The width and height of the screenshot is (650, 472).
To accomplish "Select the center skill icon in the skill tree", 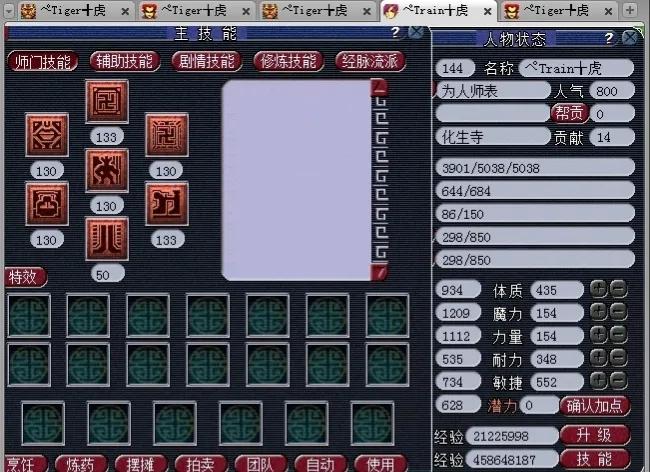I will tap(106, 171).
